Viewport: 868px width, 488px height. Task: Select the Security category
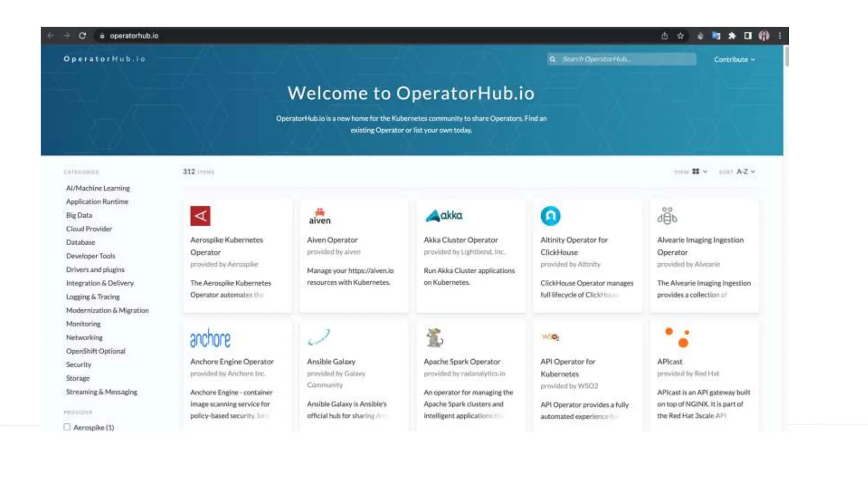(78, 364)
